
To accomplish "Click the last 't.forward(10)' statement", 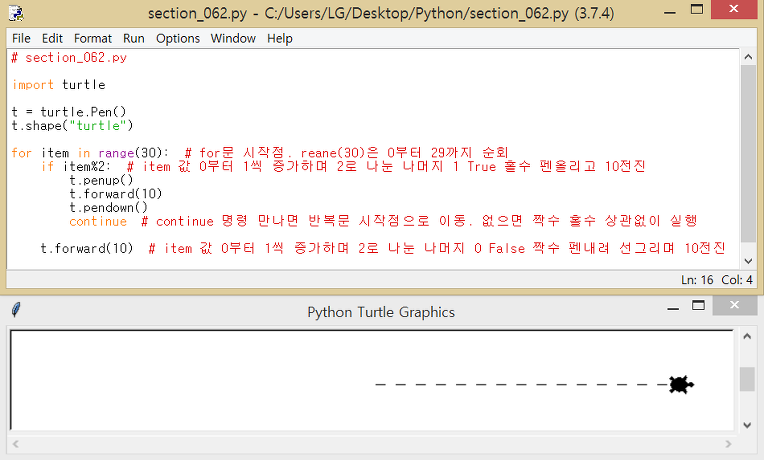I will 87,249.
